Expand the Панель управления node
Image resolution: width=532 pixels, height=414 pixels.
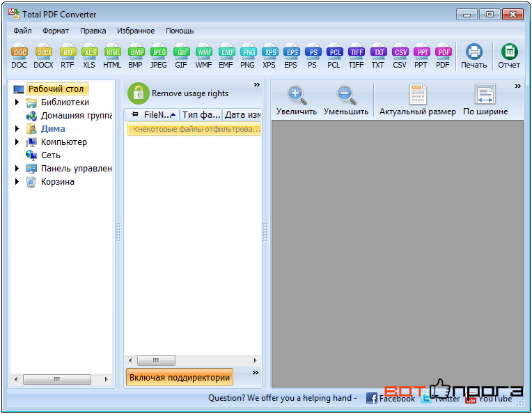(17, 169)
